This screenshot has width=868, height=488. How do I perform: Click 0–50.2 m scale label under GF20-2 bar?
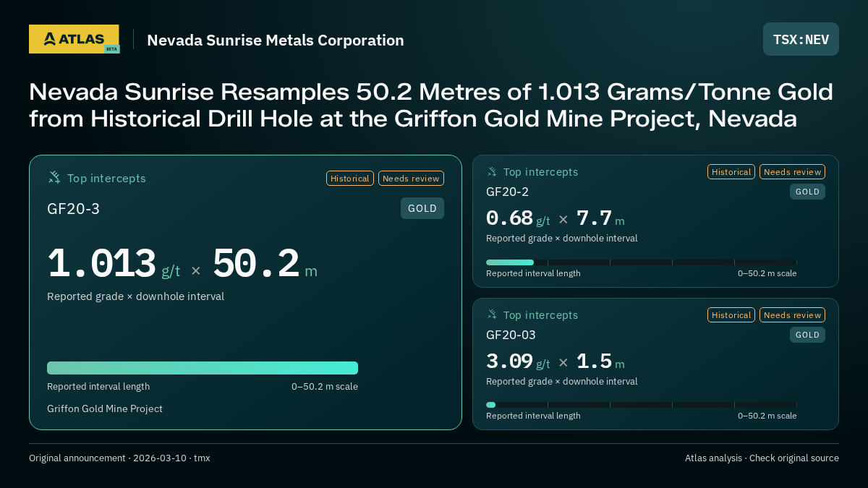[x=767, y=273]
